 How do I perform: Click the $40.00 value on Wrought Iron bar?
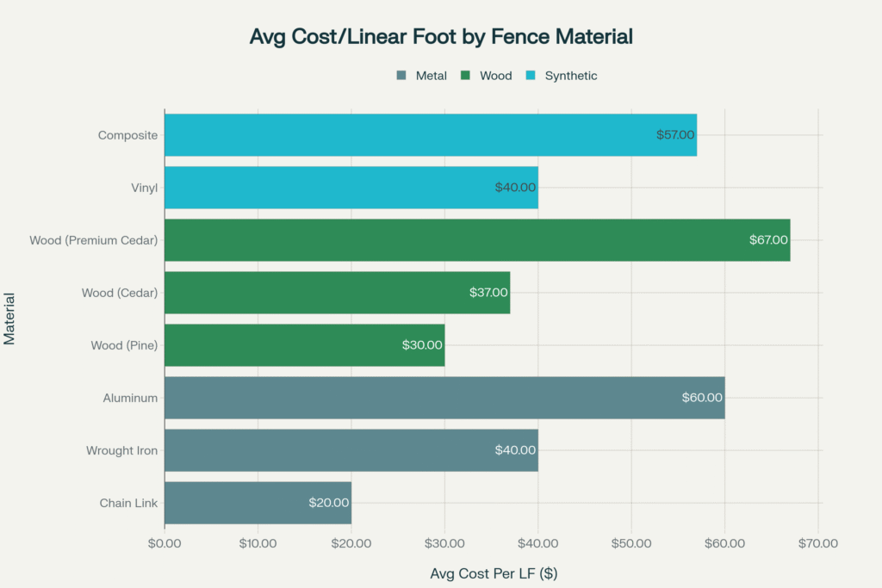[x=516, y=450]
